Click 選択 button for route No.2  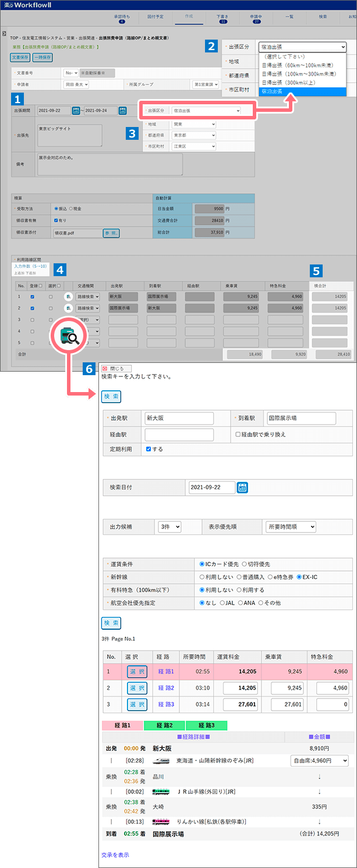coord(137,688)
